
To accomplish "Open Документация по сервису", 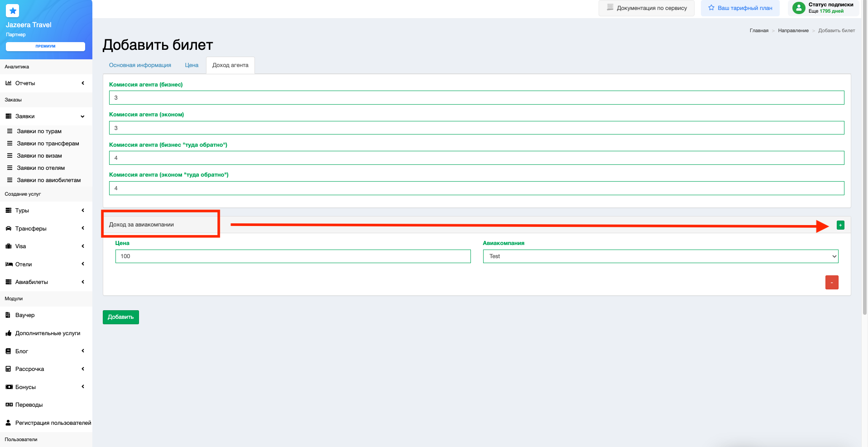I will (646, 8).
